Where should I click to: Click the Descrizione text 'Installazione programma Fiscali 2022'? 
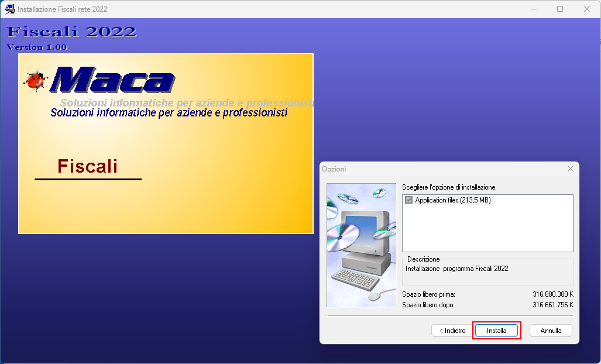coord(457,269)
